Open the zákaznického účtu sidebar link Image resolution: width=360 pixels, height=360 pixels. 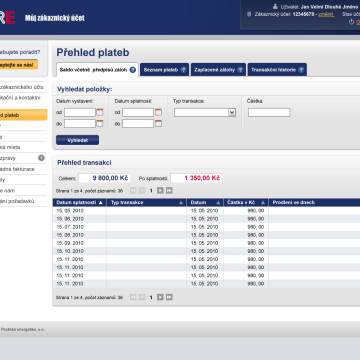pos(22,87)
